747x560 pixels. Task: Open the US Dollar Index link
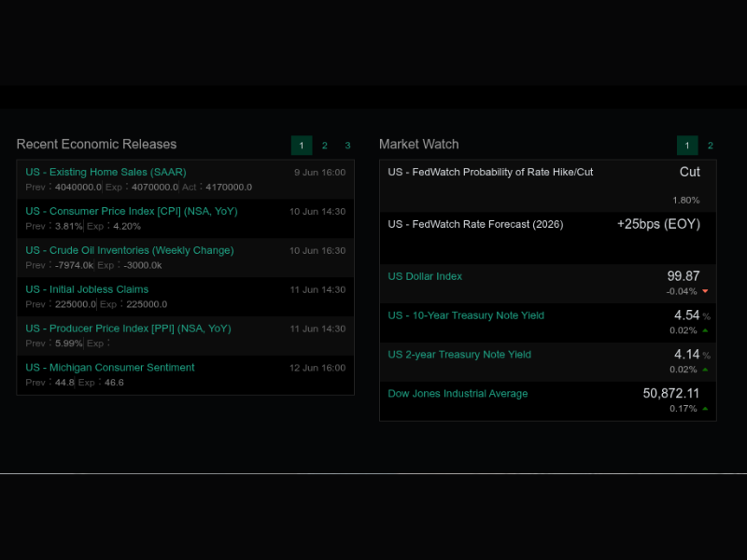[425, 276]
